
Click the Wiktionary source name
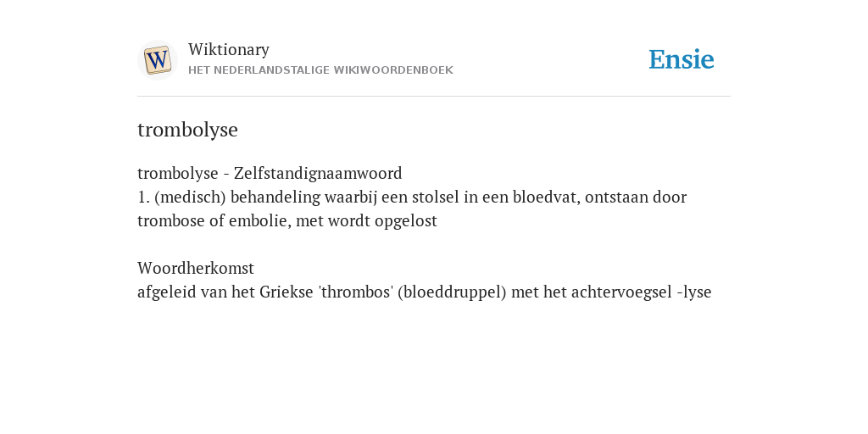[229, 49]
